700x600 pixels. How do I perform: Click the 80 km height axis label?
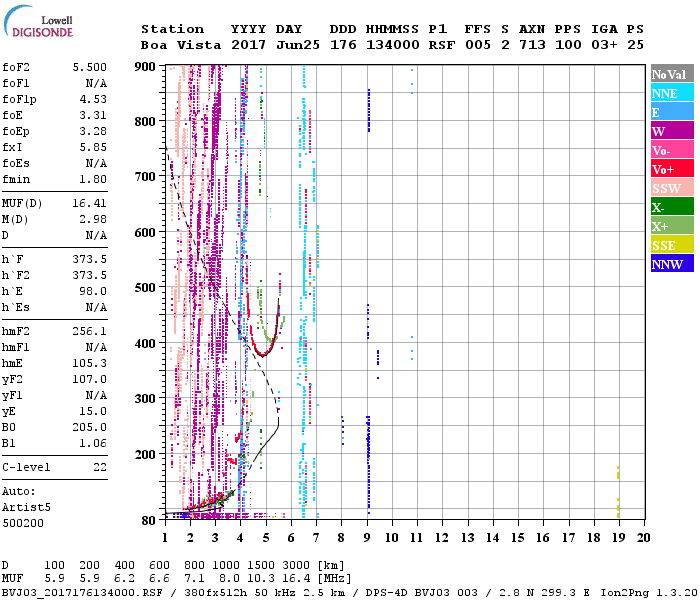[149, 521]
